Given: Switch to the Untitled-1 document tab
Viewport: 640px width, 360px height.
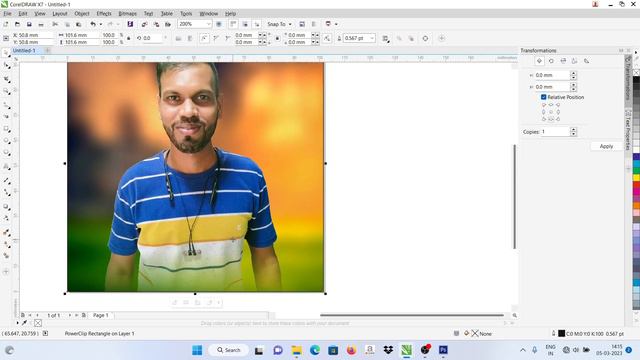Looking at the screenshot, I should click(24, 51).
